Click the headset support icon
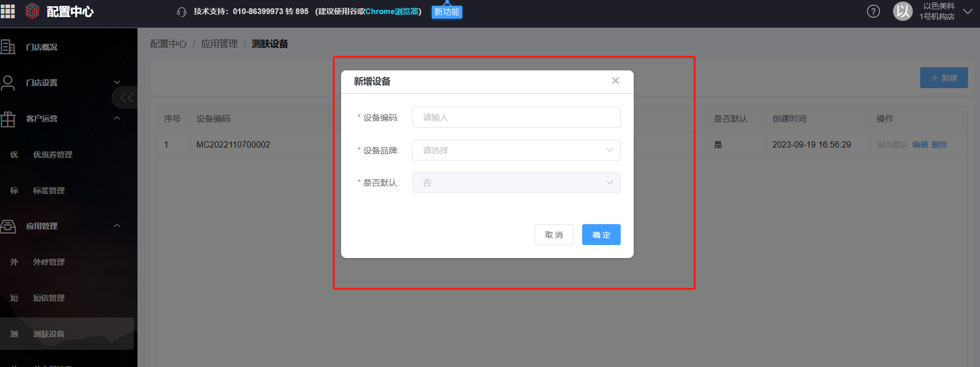980x367 pixels. click(x=181, y=12)
